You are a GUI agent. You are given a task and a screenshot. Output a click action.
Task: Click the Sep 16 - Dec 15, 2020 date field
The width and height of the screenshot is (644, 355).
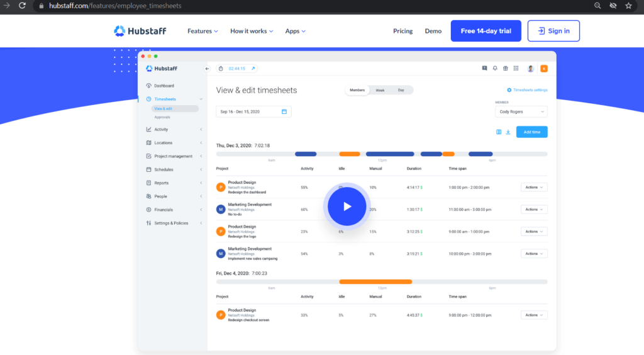pyautogui.click(x=254, y=112)
